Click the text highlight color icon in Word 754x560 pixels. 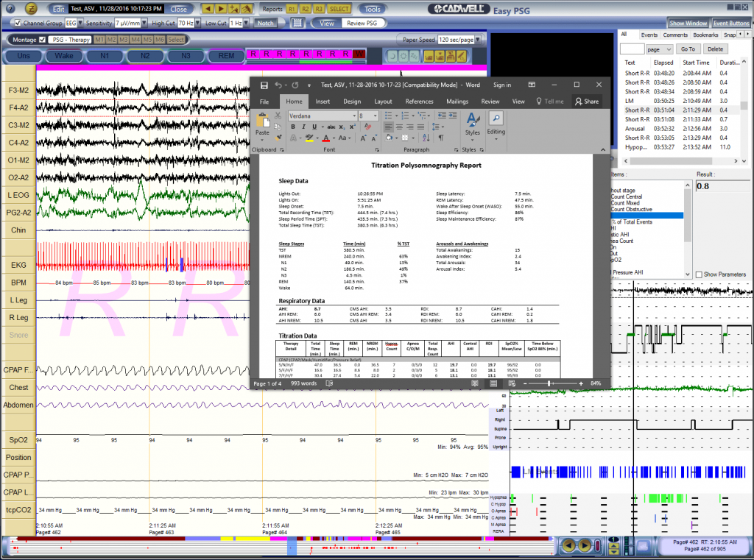(x=309, y=138)
